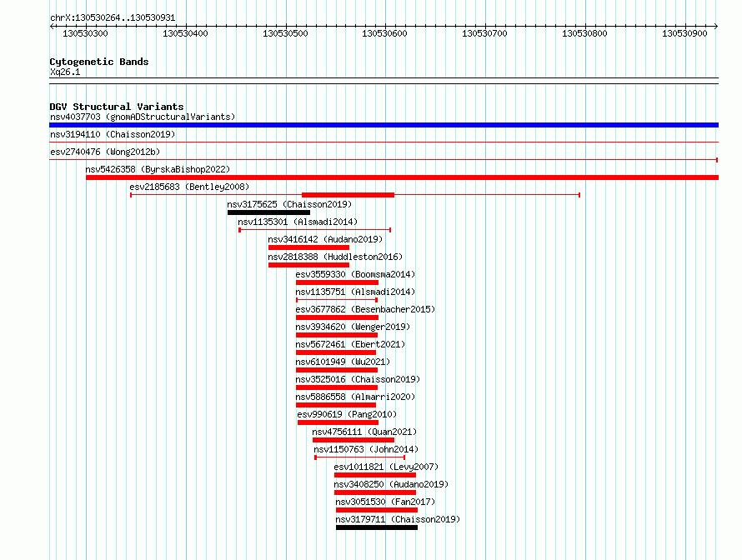The image size is (742, 560).
Task: Click the DGV Structural Variants track title
Action: [117, 107]
